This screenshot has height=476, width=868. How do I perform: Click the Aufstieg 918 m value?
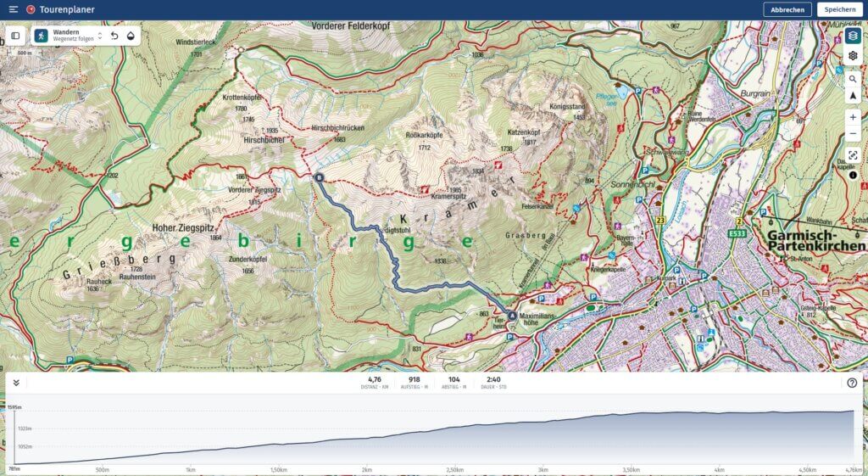coord(414,379)
